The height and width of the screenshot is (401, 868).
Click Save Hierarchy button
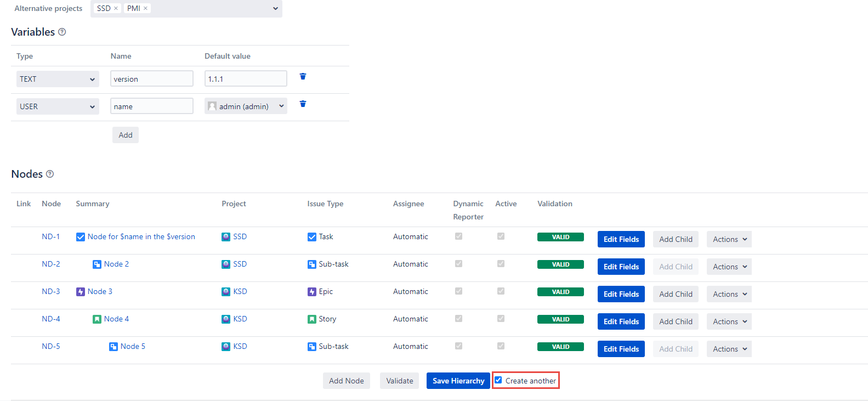(458, 381)
